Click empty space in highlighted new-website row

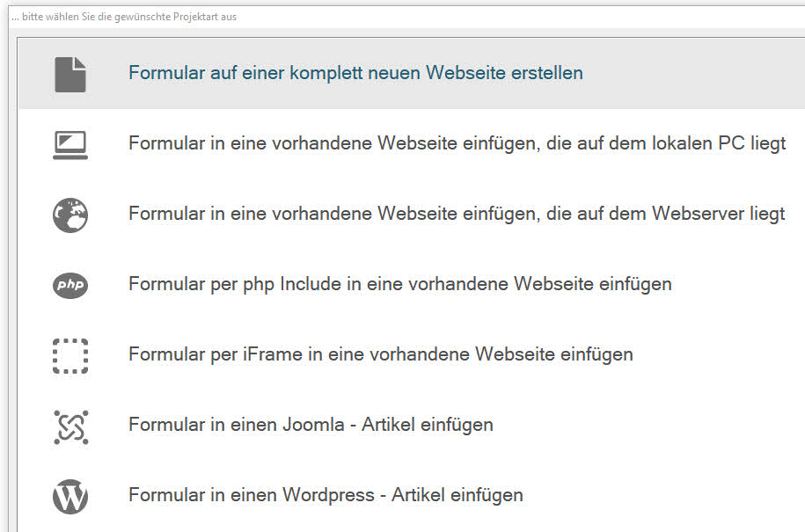(x=695, y=74)
